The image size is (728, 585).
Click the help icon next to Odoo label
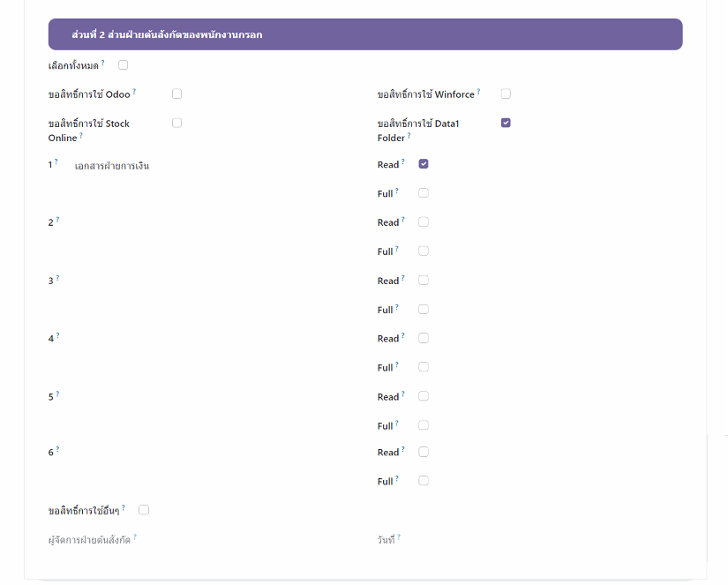coord(134,92)
